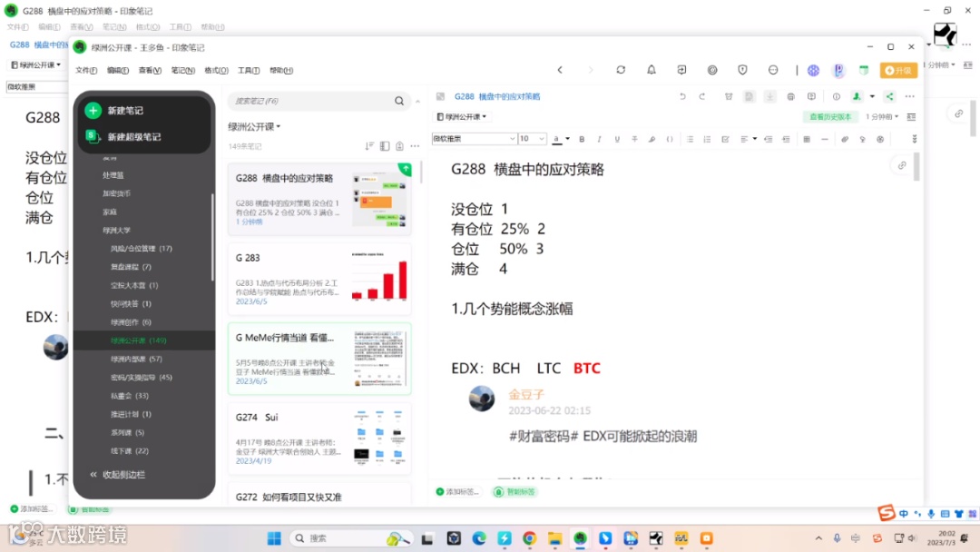
Task: Open Windows Start menu on taskbar
Action: coord(274,538)
